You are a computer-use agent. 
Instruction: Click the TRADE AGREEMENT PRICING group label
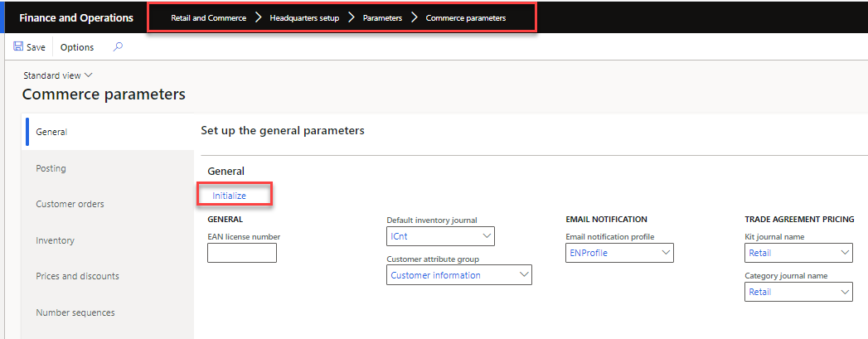800,219
